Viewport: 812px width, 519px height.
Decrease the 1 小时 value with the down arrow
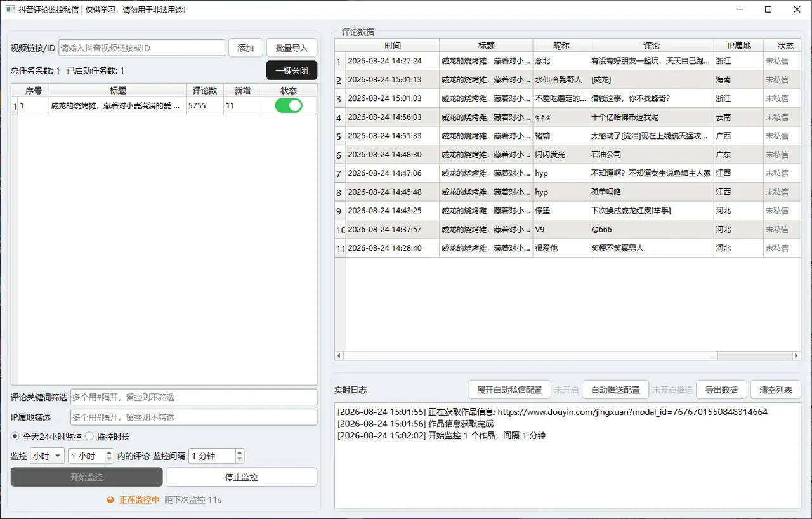click(109, 459)
